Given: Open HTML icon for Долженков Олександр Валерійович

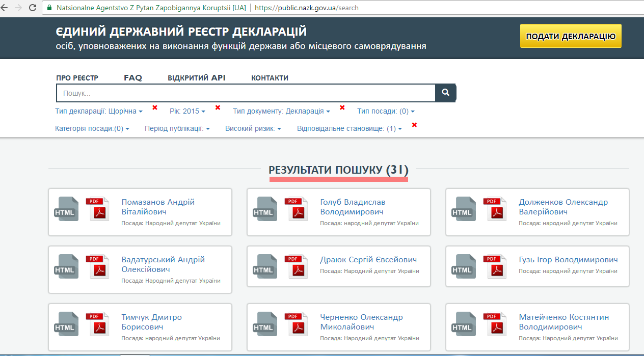Looking at the screenshot, I should [x=463, y=209].
